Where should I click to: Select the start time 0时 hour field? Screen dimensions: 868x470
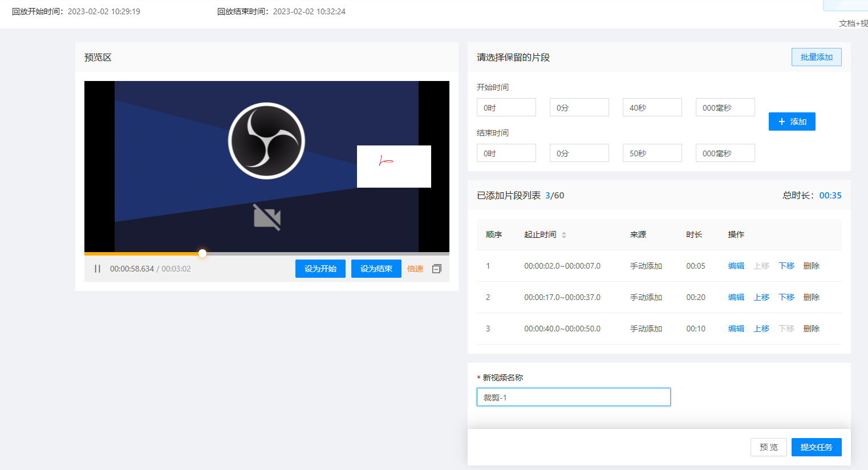(506, 107)
